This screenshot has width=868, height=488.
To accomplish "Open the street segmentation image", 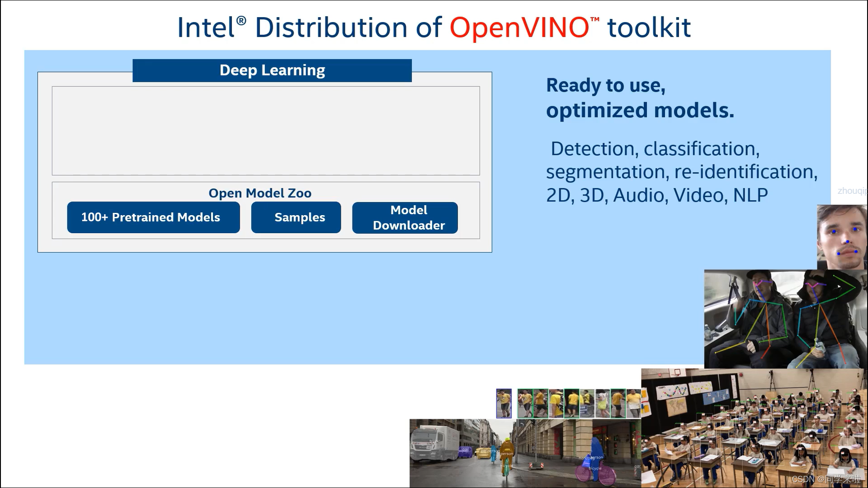I will tap(524, 453).
